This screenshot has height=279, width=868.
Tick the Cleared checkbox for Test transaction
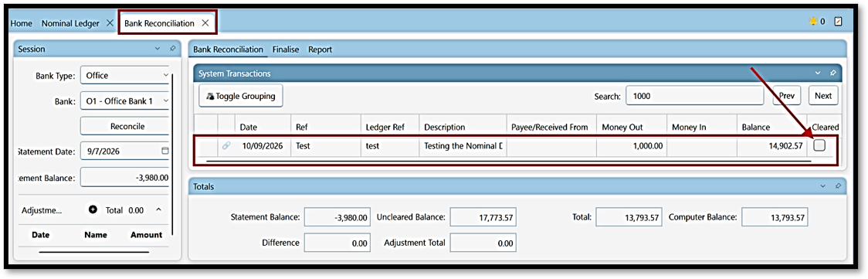(819, 145)
